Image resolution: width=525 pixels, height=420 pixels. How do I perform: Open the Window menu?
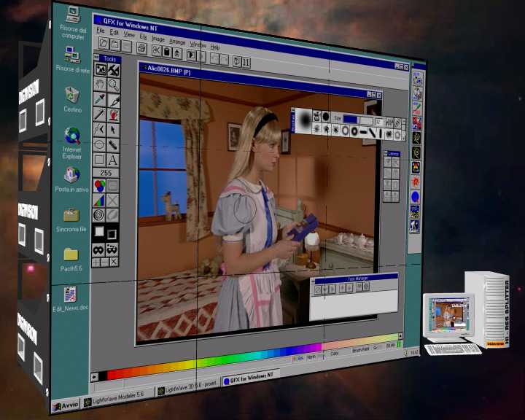[198, 44]
